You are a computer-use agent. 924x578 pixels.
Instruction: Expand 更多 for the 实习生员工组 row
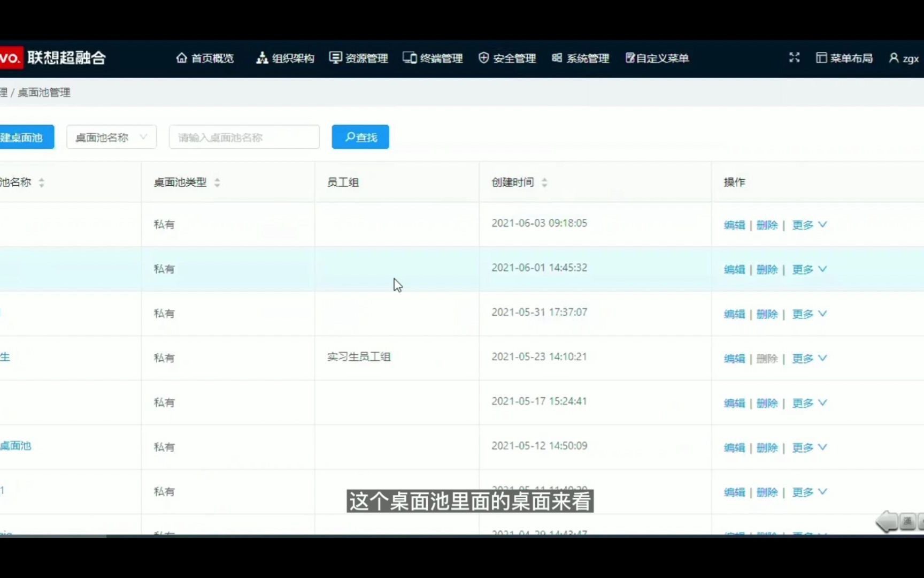[809, 358]
